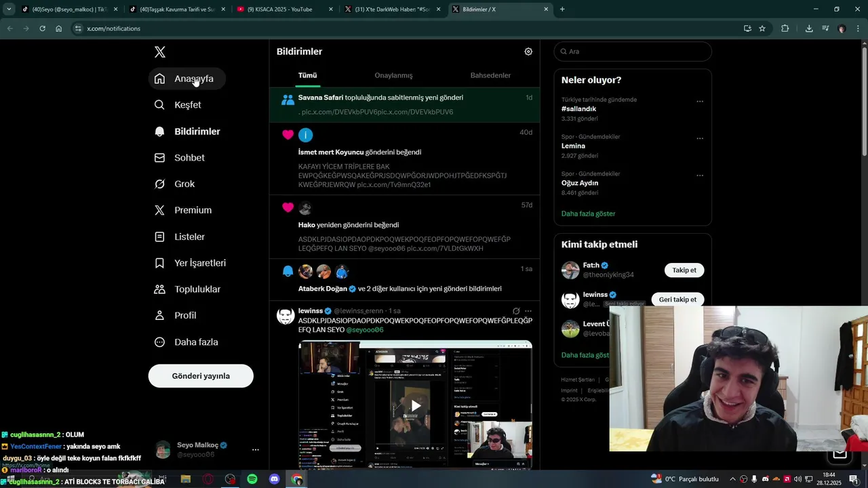Open Seyo Malkoç account menu dots
Screen dimensions: 868x488
pos(256,449)
